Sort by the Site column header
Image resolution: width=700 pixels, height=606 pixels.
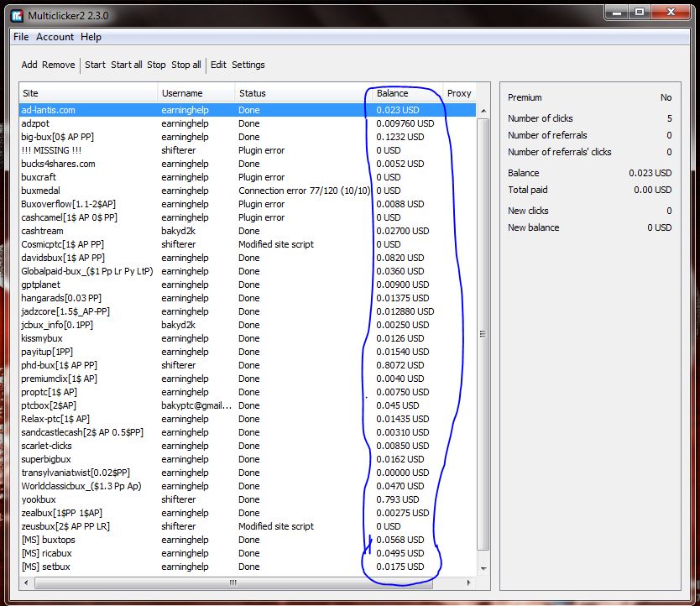coord(88,93)
